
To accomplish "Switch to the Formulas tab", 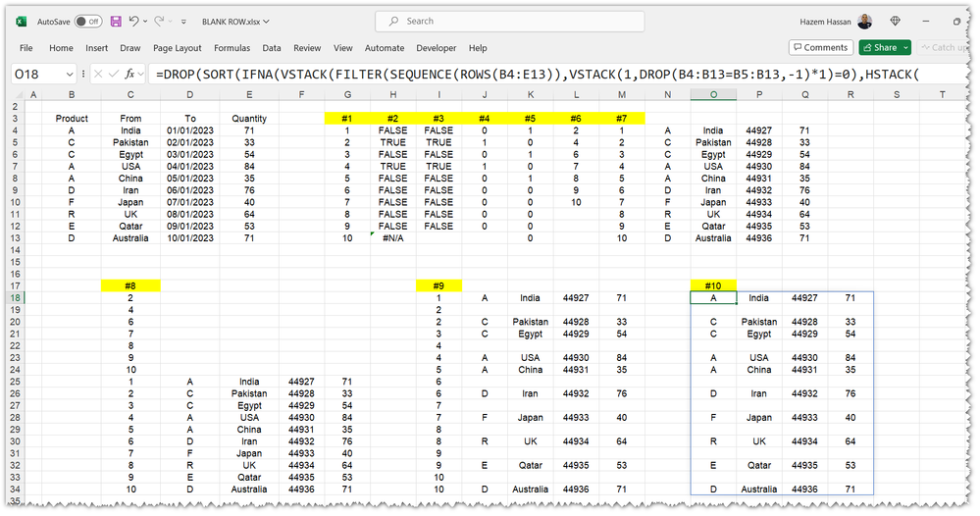I will click(x=232, y=48).
